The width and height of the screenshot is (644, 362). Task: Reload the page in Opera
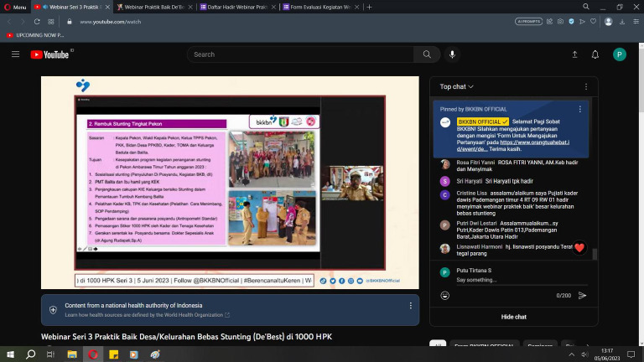(37, 21)
